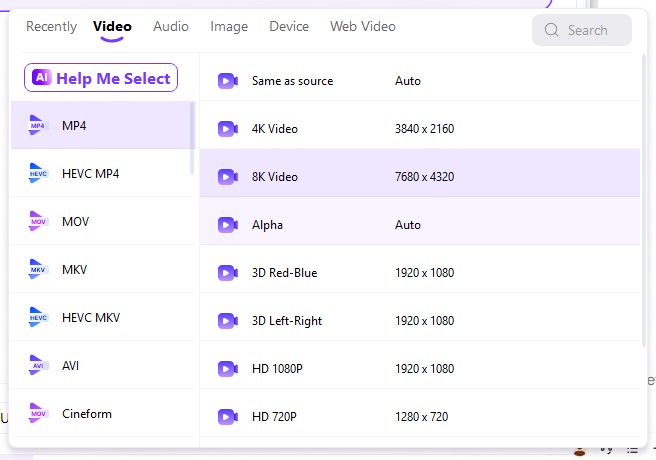Click 1920 x 1080 in 3D Red-Blue row
The width and height of the screenshot is (656, 460).
(x=424, y=273)
